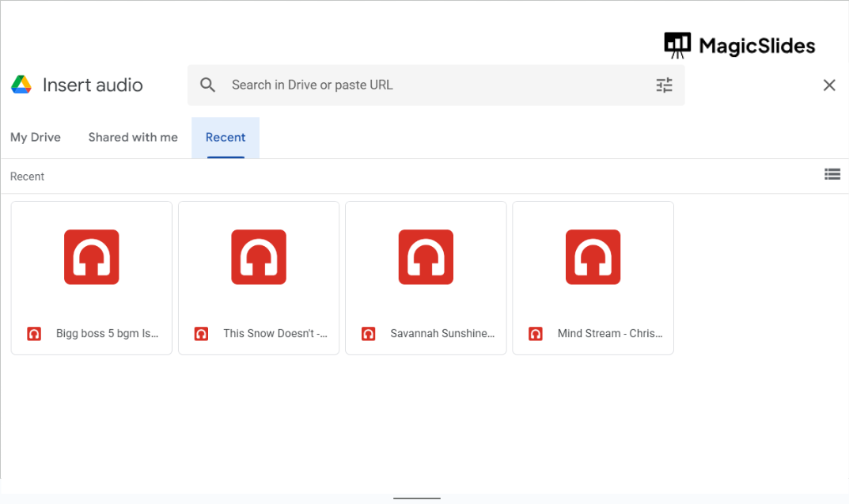Click the Bigg boss 5 bgm file name
The height and width of the screenshot is (504, 849).
[107, 333]
